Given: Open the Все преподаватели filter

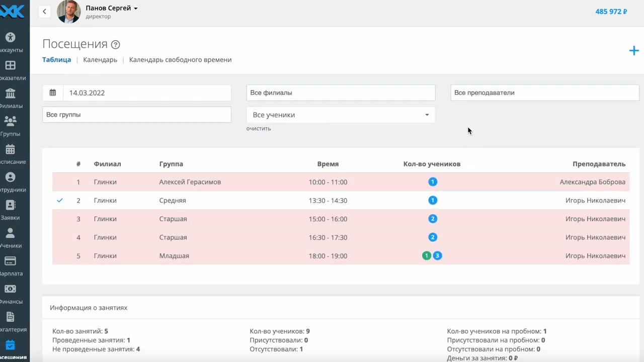Looking at the screenshot, I should 545,93.
